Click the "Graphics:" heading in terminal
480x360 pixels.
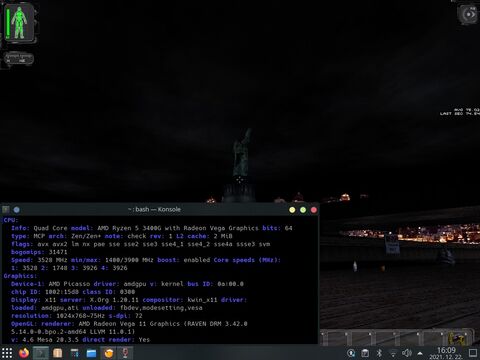(x=20, y=276)
